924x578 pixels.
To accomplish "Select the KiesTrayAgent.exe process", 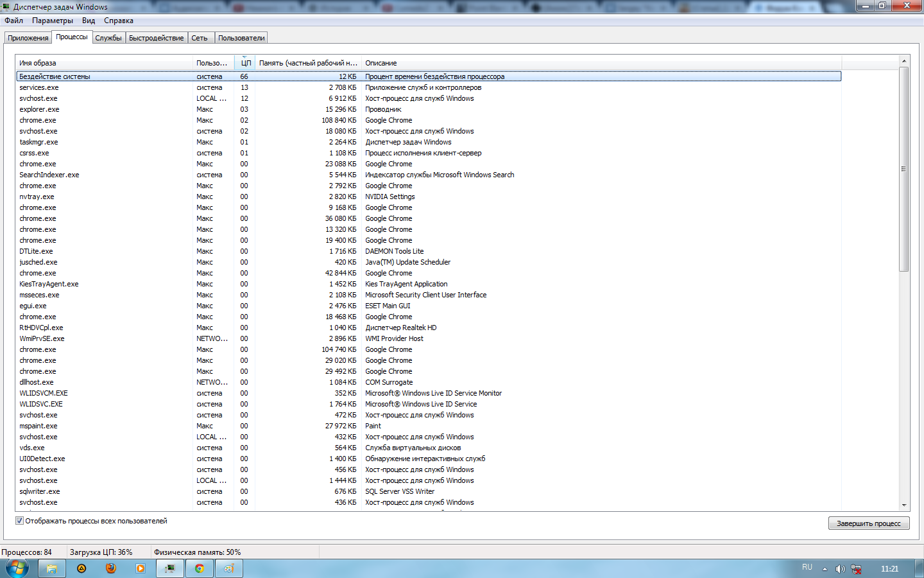I will click(x=429, y=284).
